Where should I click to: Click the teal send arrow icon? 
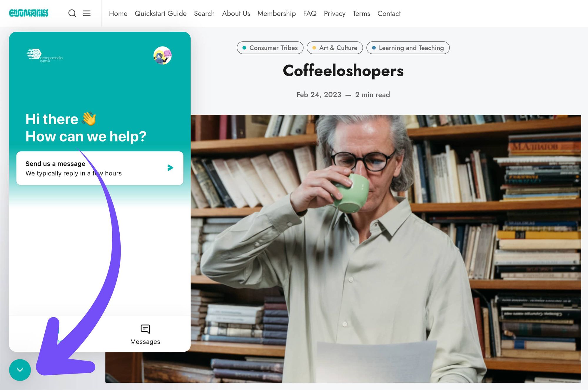point(170,168)
